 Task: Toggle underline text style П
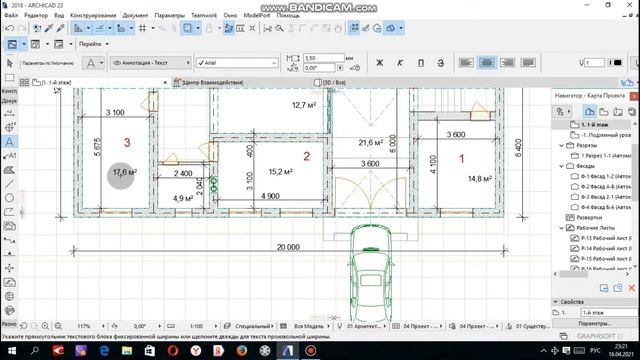coord(421,63)
